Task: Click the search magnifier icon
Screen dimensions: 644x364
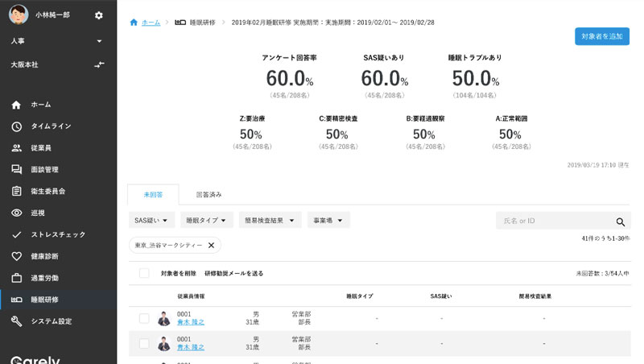Action: pyautogui.click(x=621, y=221)
